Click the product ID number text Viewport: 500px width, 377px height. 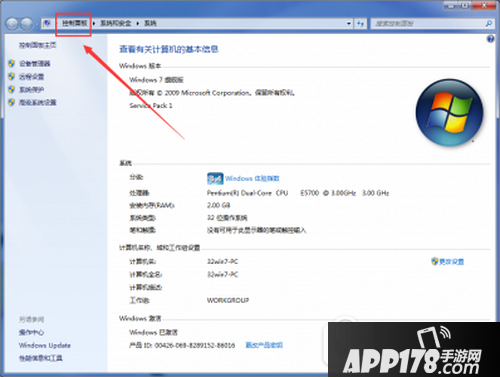(x=195, y=345)
